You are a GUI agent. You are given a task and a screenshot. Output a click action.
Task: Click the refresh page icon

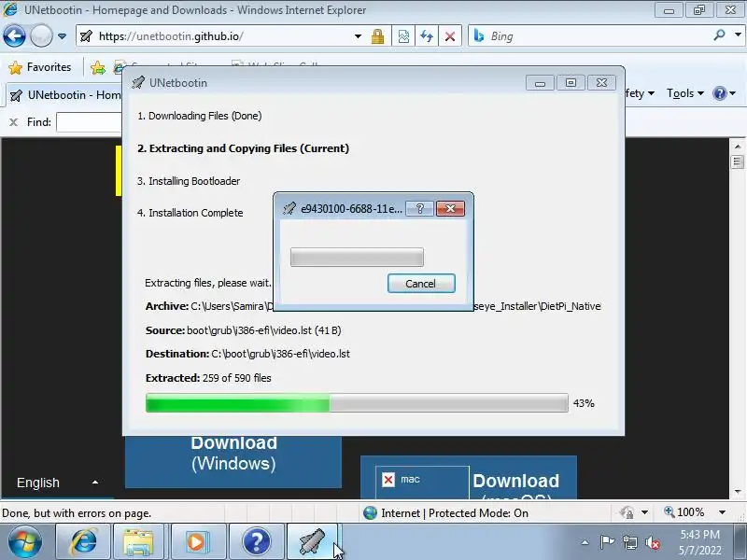427,36
